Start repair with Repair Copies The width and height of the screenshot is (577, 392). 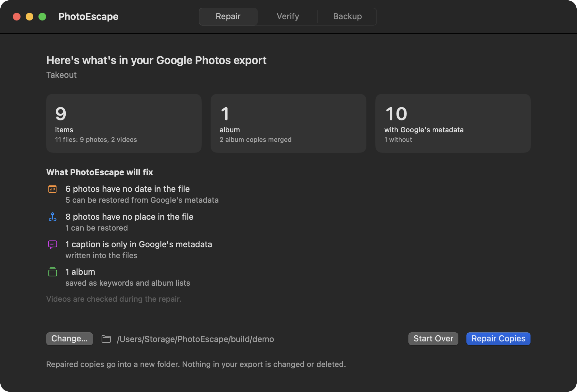click(498, 339)
